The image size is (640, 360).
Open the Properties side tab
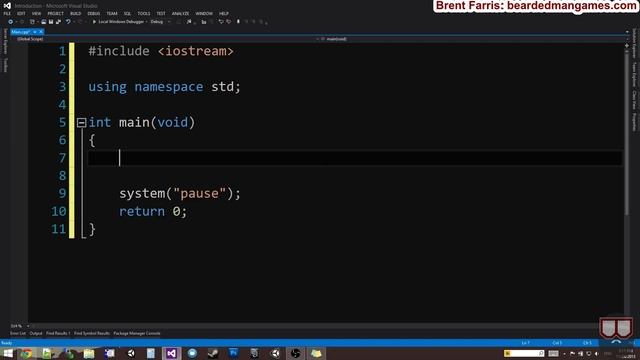pos(634,122)
